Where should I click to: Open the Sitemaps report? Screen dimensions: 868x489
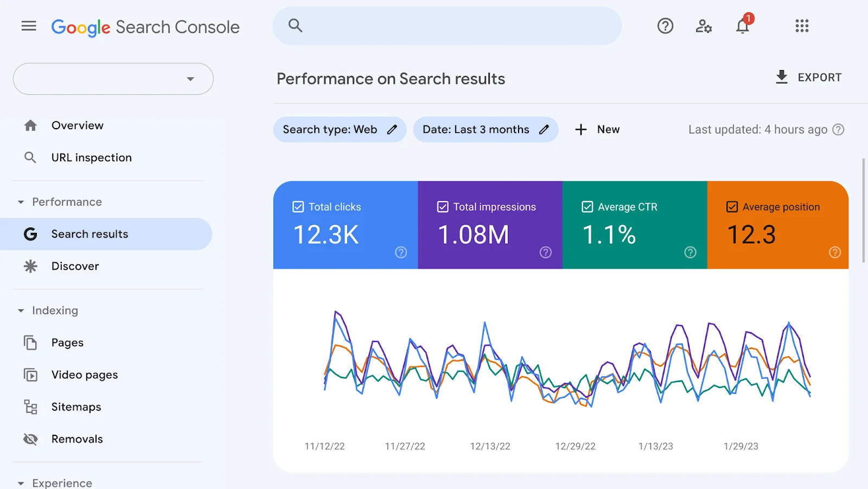tap(76, 407)
